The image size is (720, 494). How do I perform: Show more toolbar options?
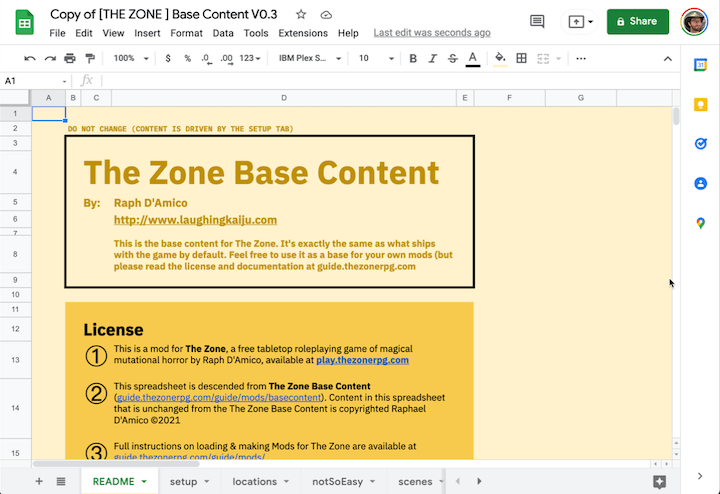[581, 58]
